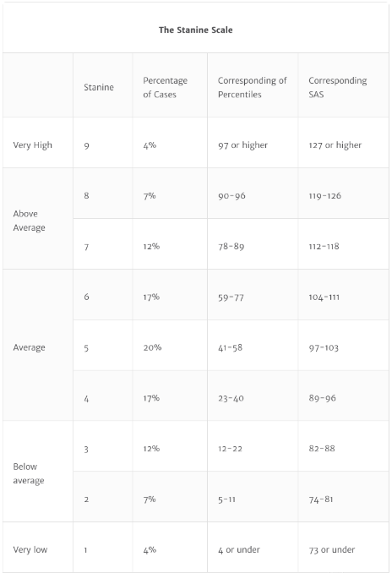Image resolution: width=392 pixels, height=573 pixels.
Task: Click the '20%' percentage cell
Action: (x=152, y=347)
